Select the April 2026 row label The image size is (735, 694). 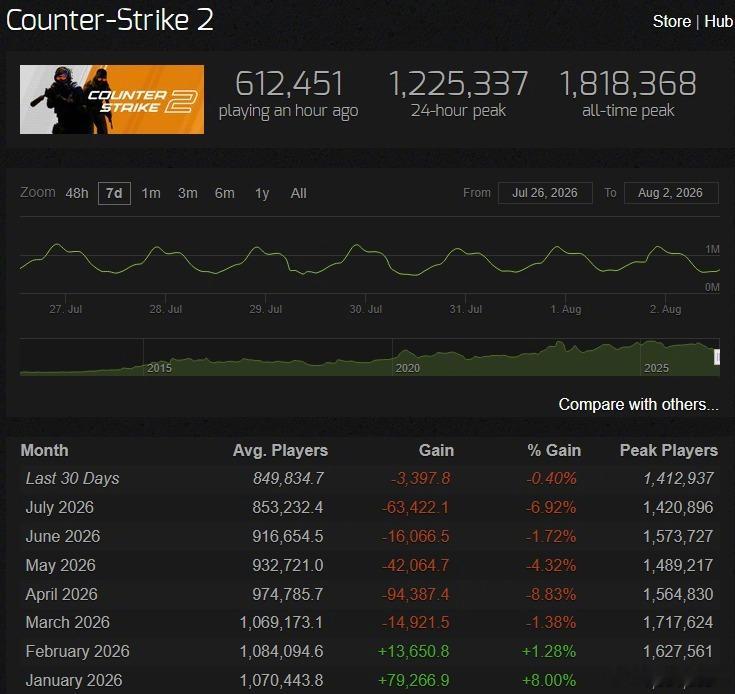click(x=61, y=594)
